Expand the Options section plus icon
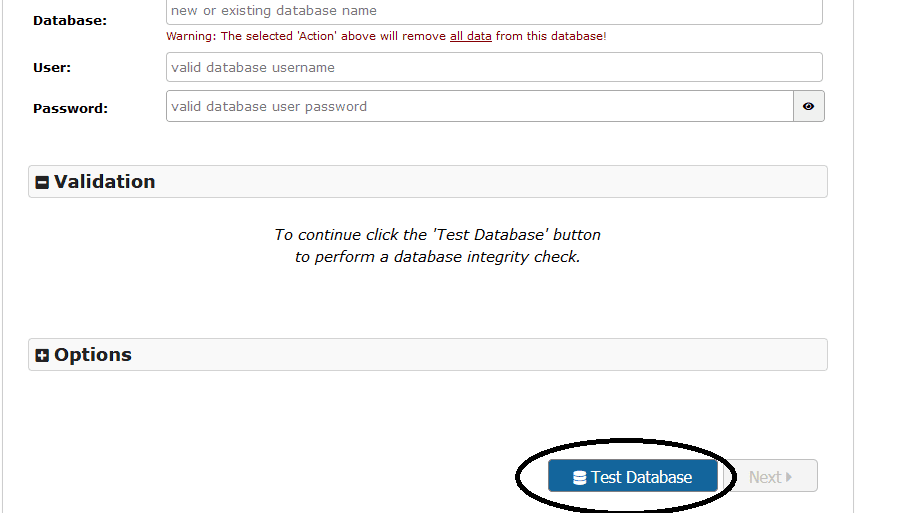 point(42,355)
